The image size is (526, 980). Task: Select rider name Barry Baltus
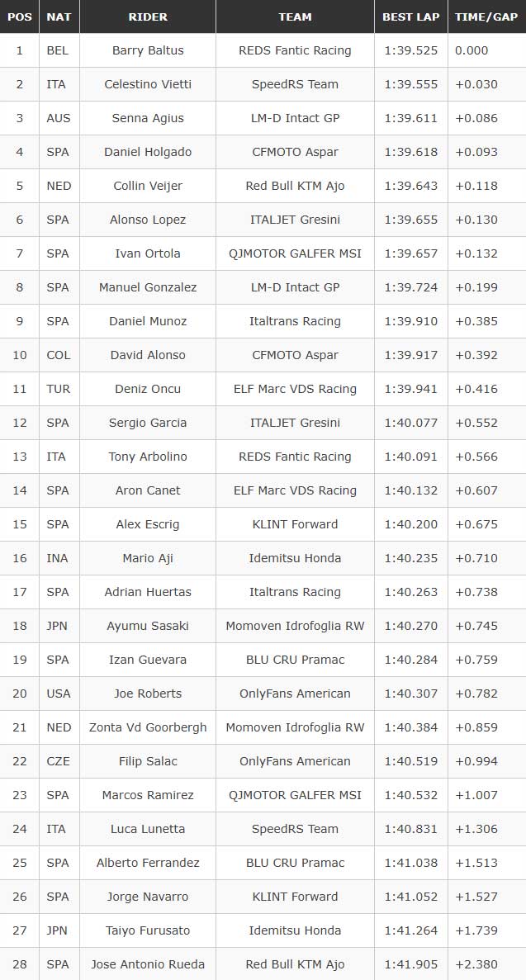(148, 50)
